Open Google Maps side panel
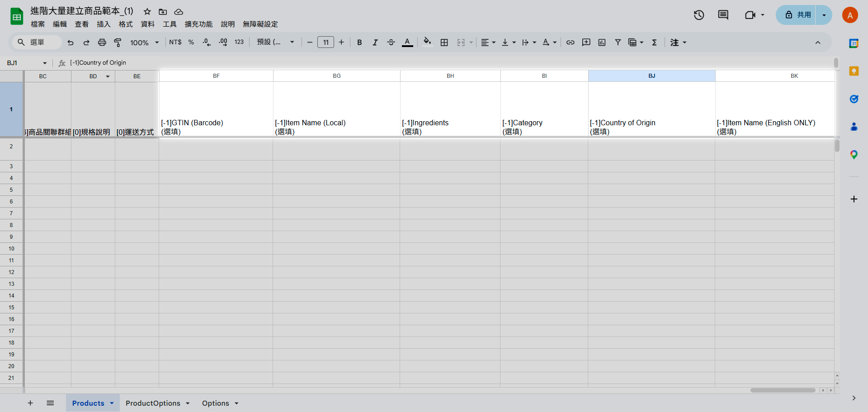 pyautogui.click(x=854, y=155)
